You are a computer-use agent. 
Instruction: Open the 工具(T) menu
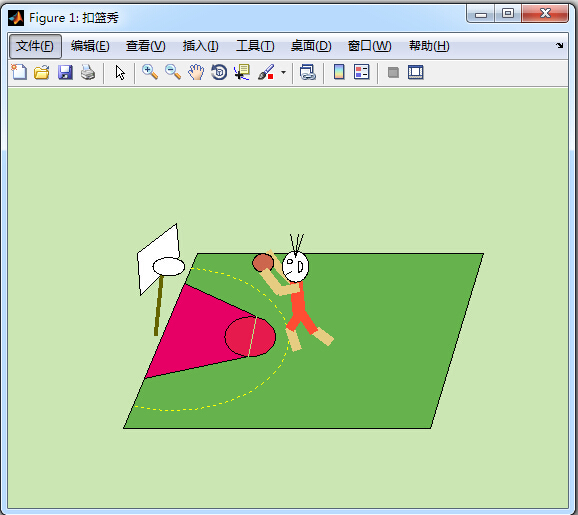tap(255, 46)
